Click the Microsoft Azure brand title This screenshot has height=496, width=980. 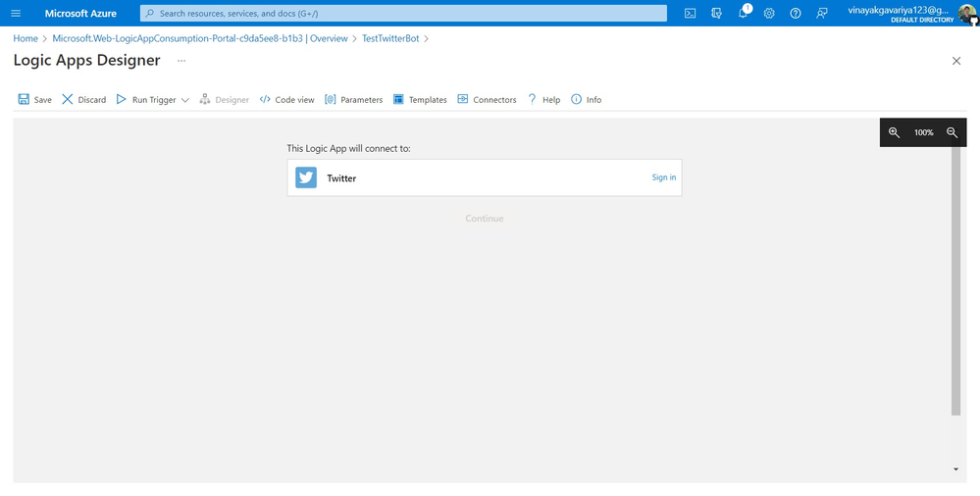pyautogui.click(x=80, y=13)
